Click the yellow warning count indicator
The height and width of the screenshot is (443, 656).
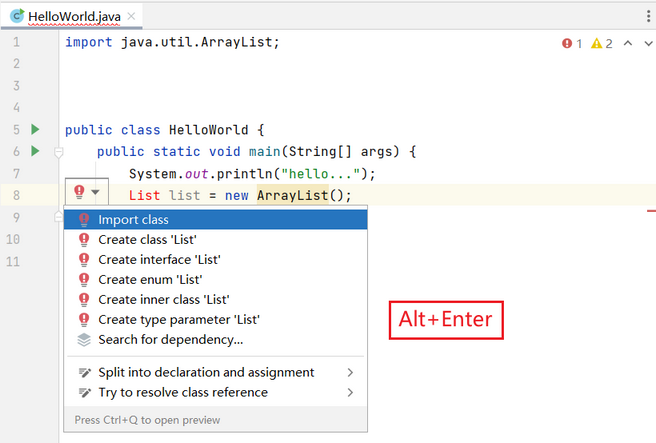coord(602,44)
